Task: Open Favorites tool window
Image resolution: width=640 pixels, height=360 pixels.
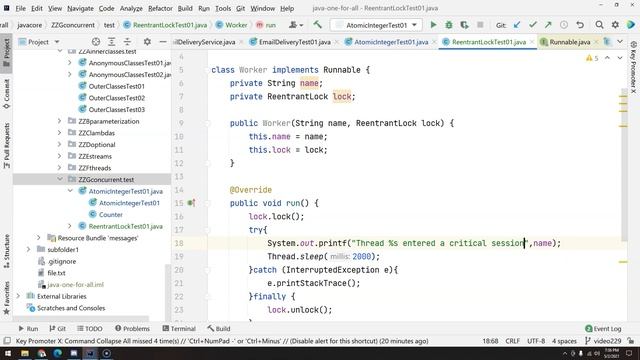Action: (x=7, y=298)
